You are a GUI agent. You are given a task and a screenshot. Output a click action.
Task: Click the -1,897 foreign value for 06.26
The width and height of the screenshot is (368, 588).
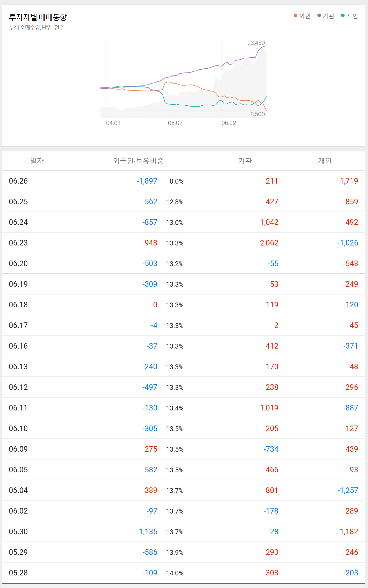coord(147,181)
